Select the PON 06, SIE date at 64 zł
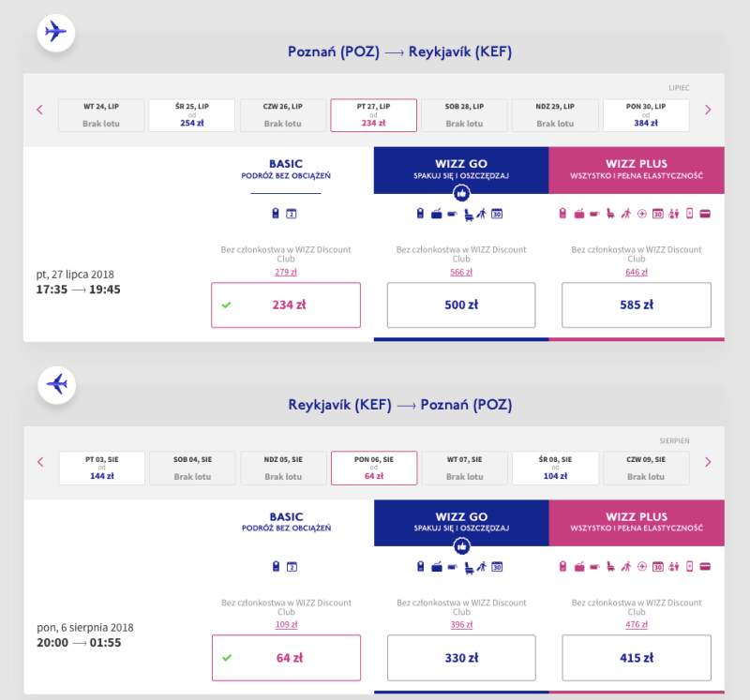Image resolution: width=750 pixels, height=700 pixels. pos(374,469)
